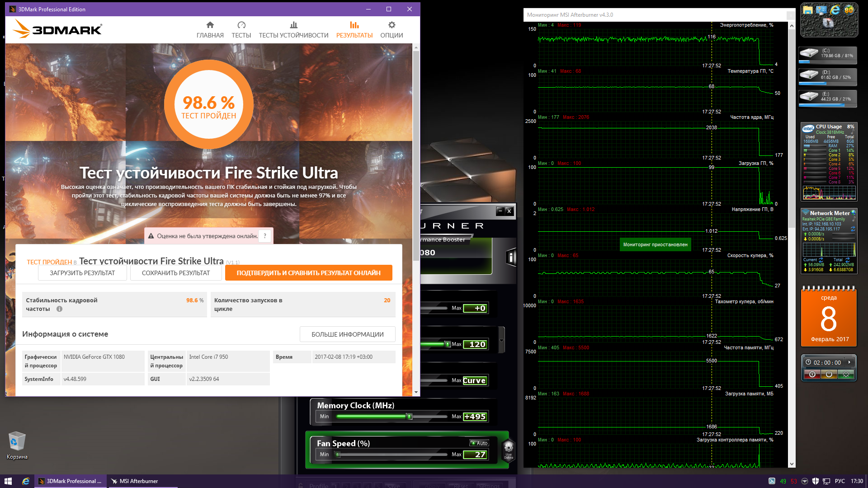The image size is (868, 488).
Task: Expand the dropdown arrow beside 120 slider
Action: pos(501,341)
